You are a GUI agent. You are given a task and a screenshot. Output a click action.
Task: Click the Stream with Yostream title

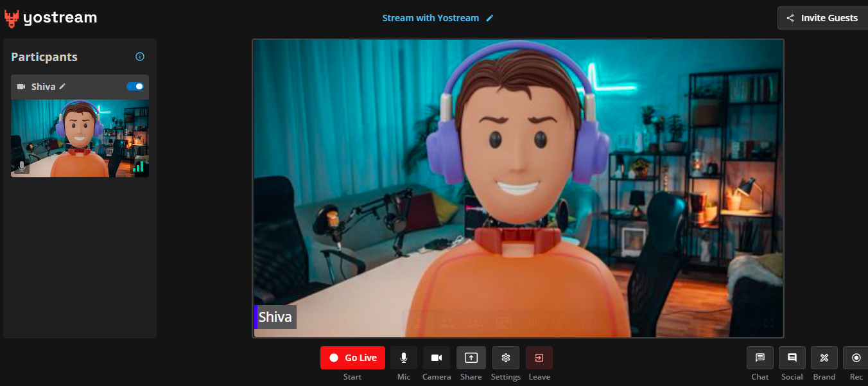[x=431, y=18]
